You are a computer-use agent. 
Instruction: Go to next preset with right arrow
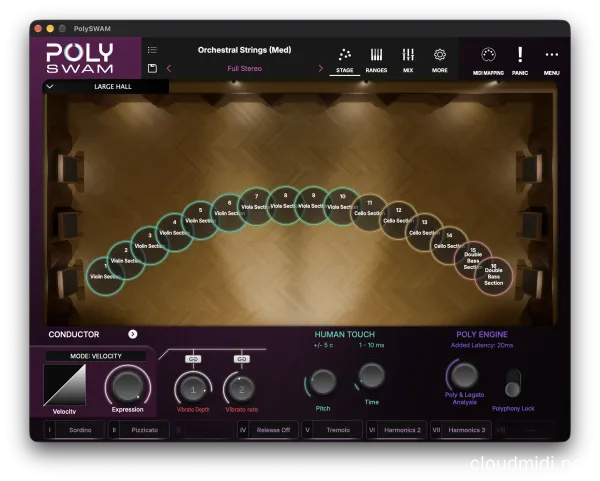coord(321,68)
